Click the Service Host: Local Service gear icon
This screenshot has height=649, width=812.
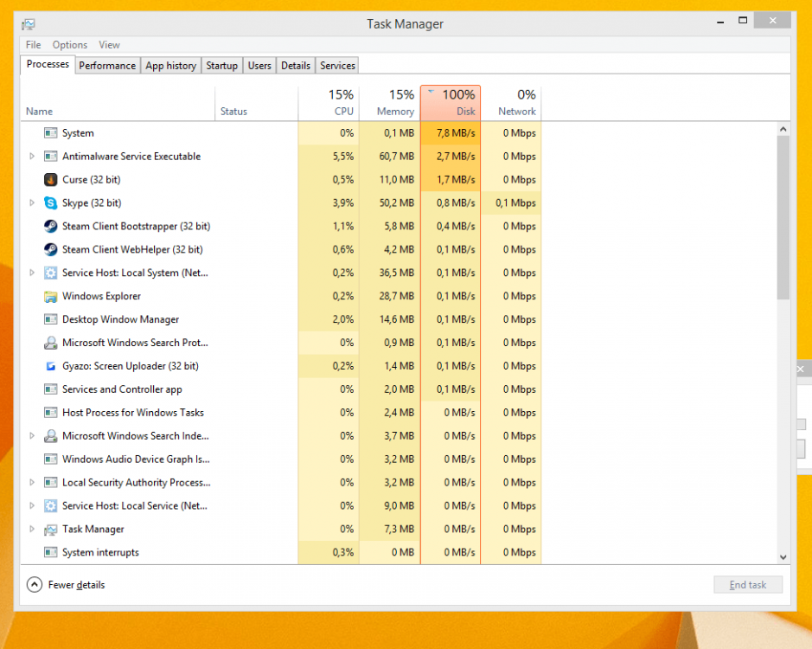tap(50, 506)
